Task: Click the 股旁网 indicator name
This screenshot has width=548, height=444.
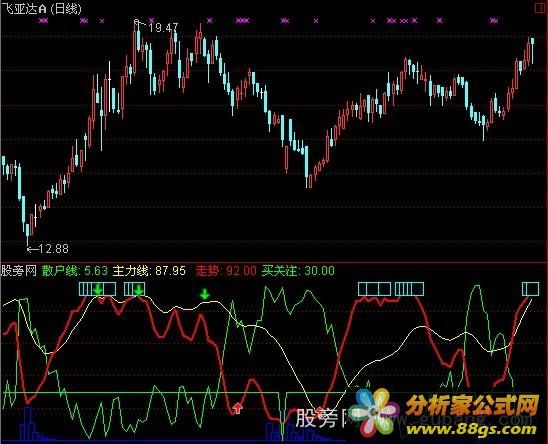Action: (19, 271)
